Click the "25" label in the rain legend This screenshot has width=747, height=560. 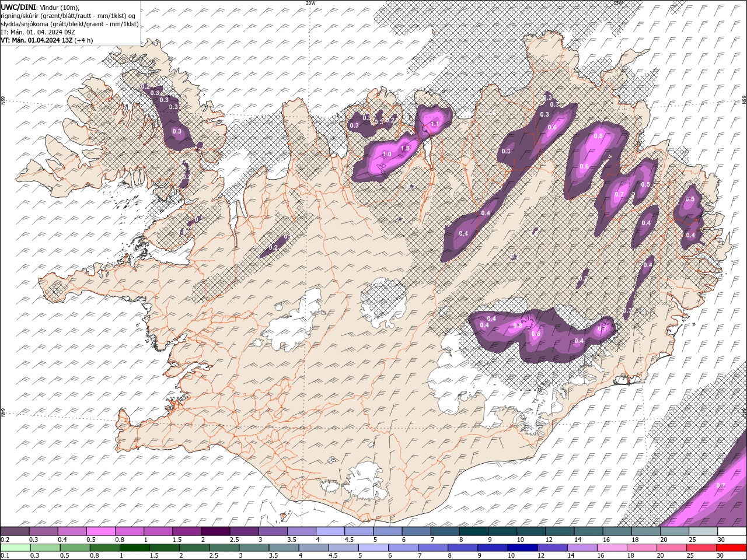coord(692,556)
